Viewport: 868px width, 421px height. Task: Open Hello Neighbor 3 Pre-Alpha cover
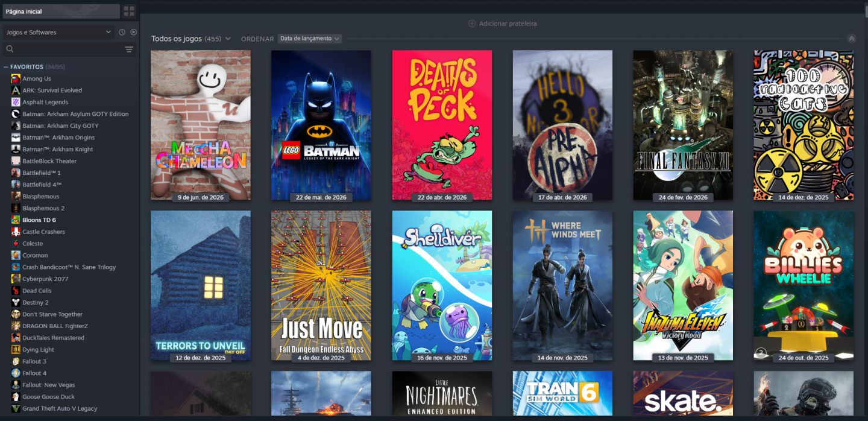562,125
